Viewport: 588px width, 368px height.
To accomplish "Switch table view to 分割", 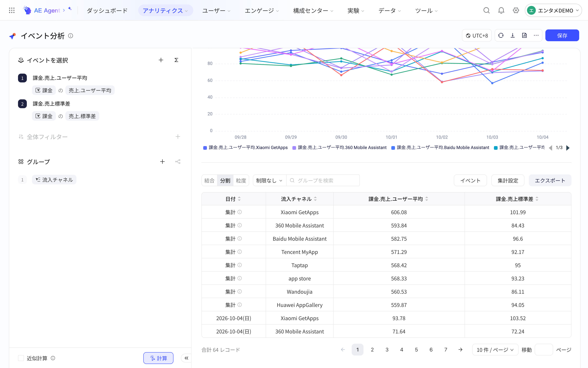I will (225, 180).
